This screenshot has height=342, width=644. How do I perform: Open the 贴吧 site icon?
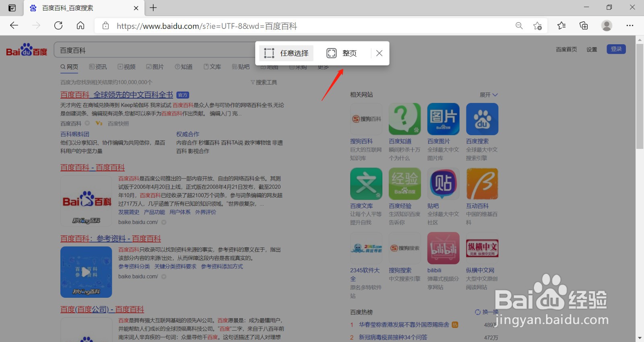(x=444, y=184)
